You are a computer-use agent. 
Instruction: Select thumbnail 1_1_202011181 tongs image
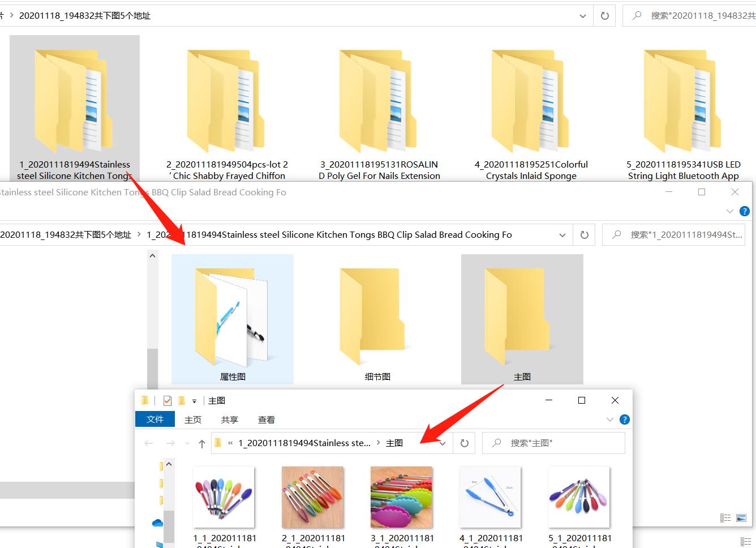coord(224,497)
